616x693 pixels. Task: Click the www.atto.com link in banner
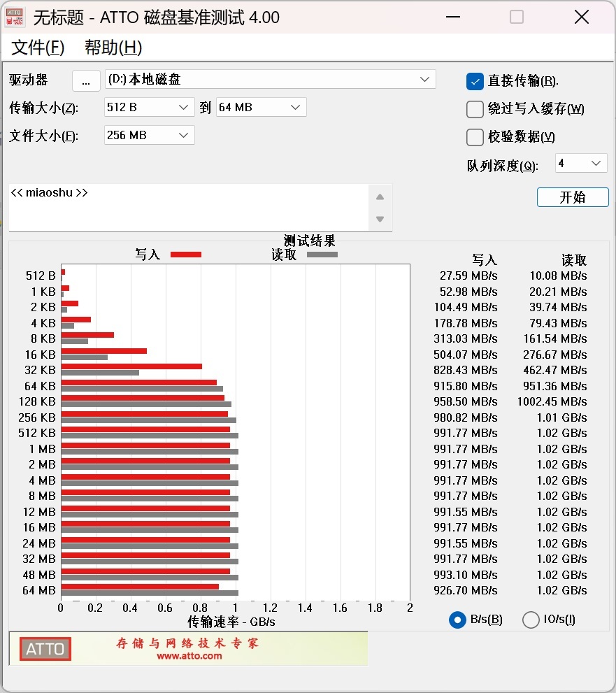[x=189, y=656]
